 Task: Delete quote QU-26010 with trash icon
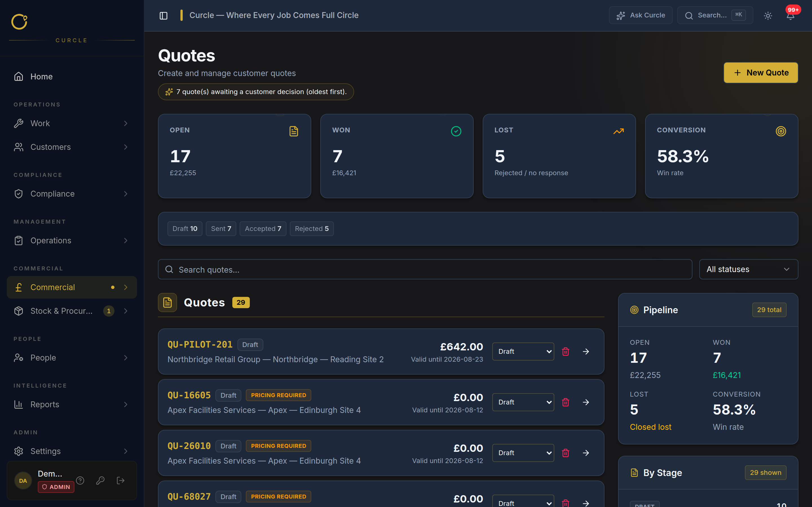click(x=565, y=453)
